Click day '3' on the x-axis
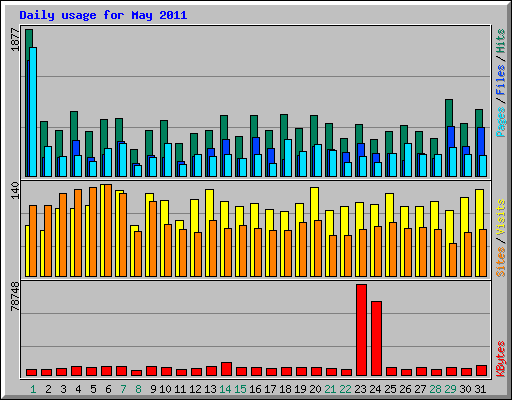The image size is (512, 400). [63, 389]
